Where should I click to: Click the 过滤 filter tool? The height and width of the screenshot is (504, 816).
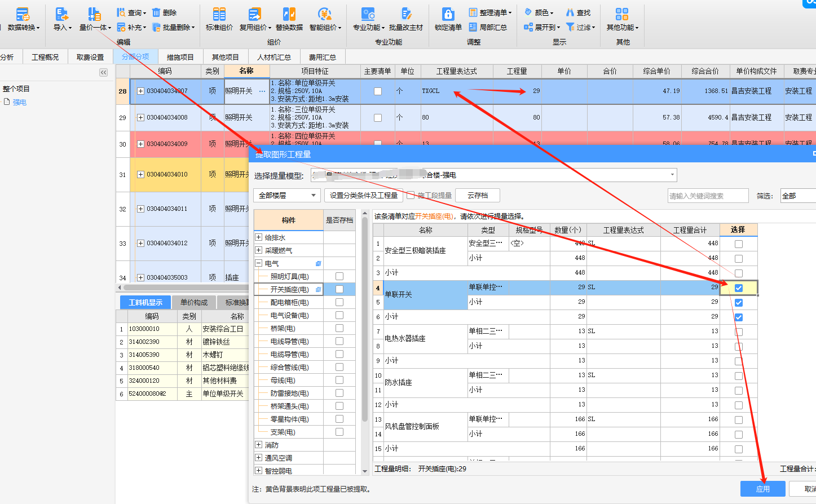580,27
